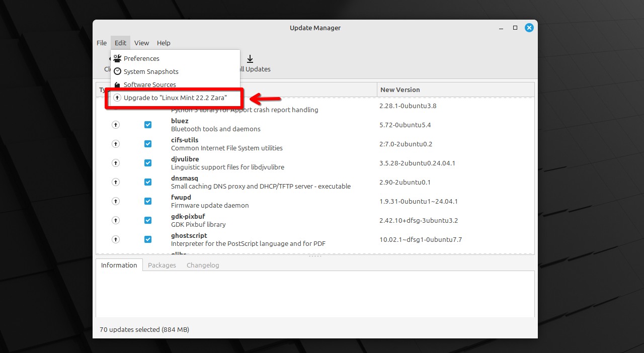644x353 pixels.
Task: Deselect the djvulibre update checkbox
Action: tap(148, 163)
